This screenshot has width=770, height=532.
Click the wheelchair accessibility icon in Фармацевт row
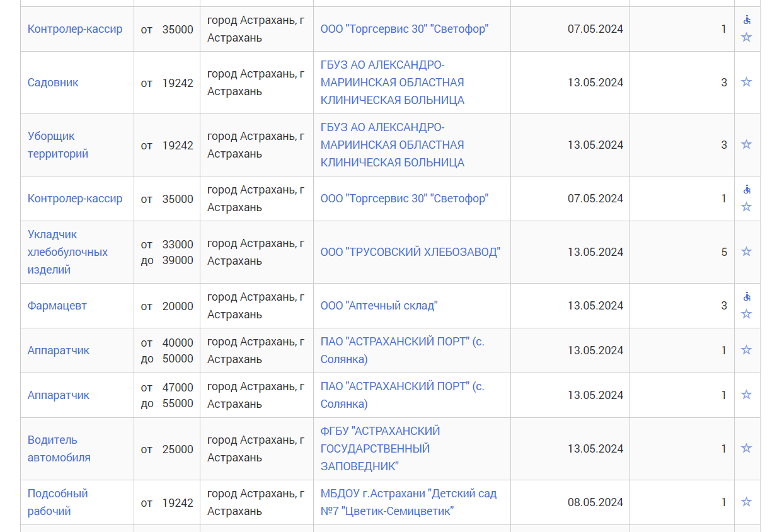click(747, 296)
